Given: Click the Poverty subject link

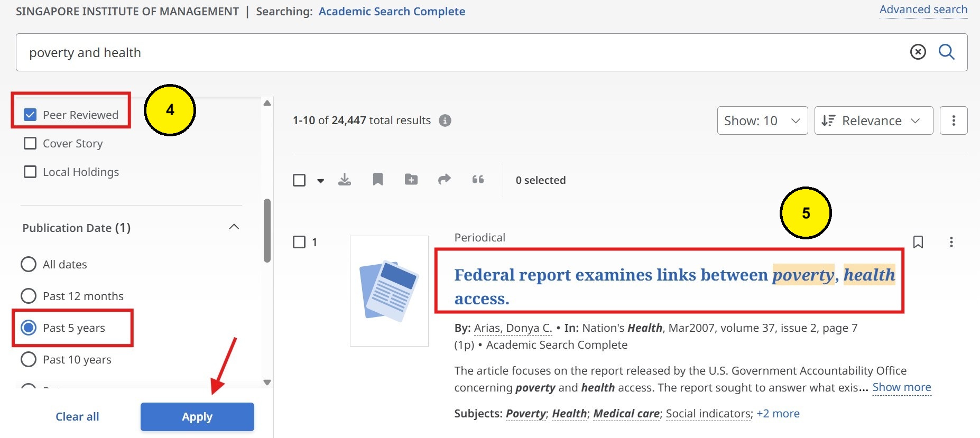Looking at the screenshot, I should point(525,414).
